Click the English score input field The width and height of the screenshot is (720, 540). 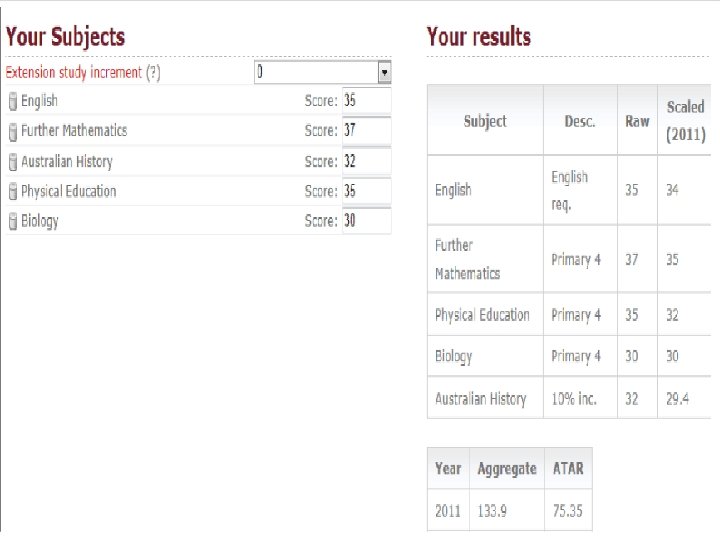(x=365, y=100)
